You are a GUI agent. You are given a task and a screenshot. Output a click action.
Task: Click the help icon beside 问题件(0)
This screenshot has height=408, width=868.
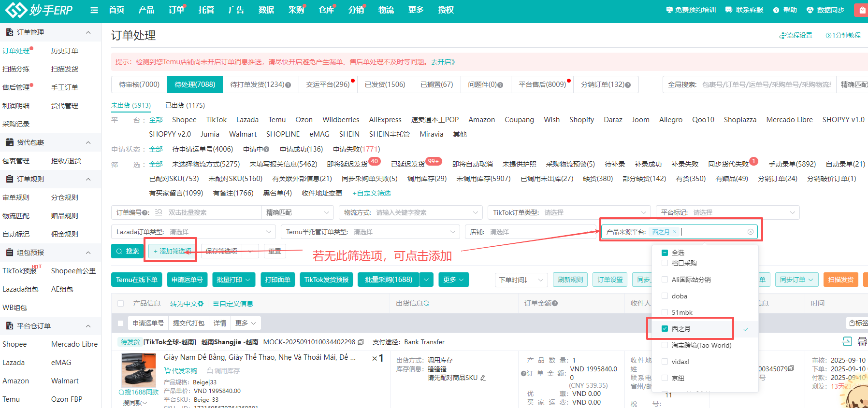(500, 85)
